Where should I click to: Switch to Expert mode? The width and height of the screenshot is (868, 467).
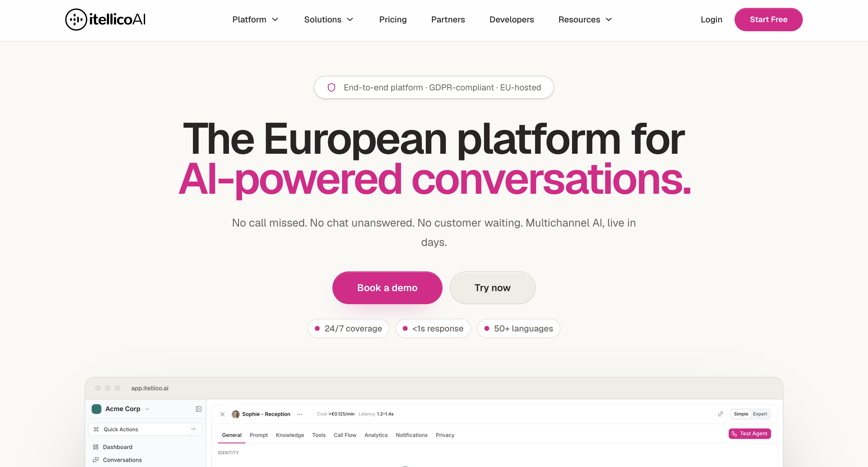pyautogui.click(x=760, y=414)
